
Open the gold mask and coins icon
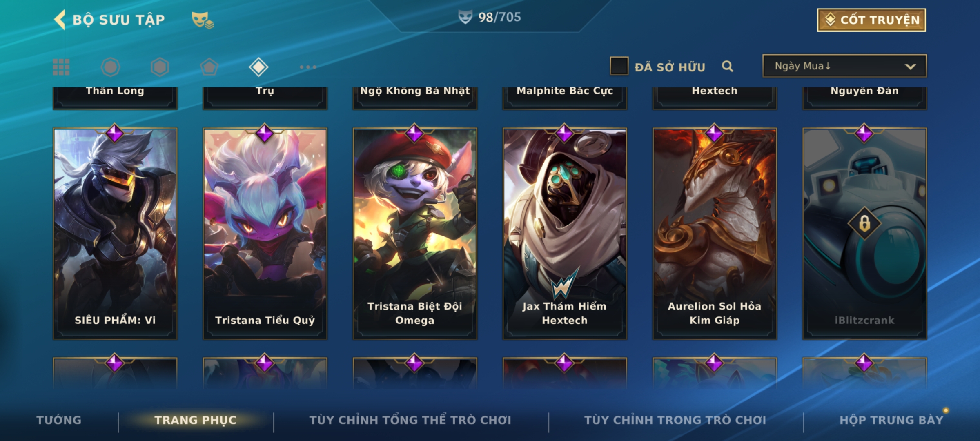[203, 20]
